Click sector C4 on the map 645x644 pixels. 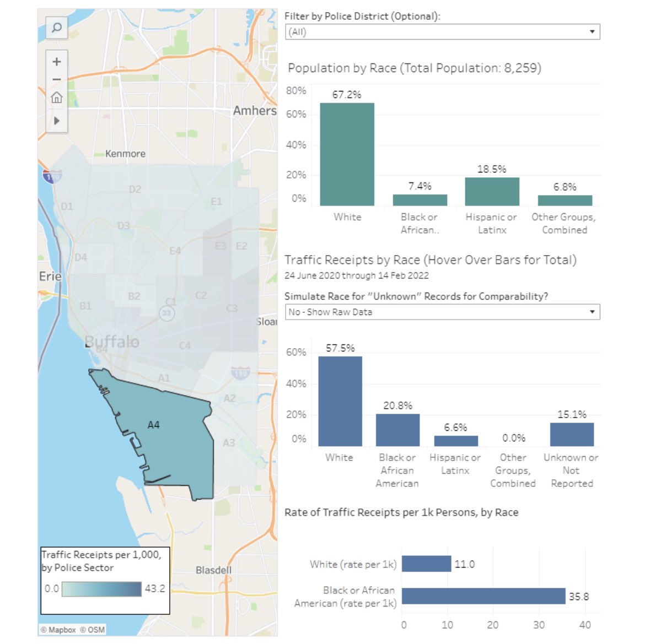coord(185,345)
